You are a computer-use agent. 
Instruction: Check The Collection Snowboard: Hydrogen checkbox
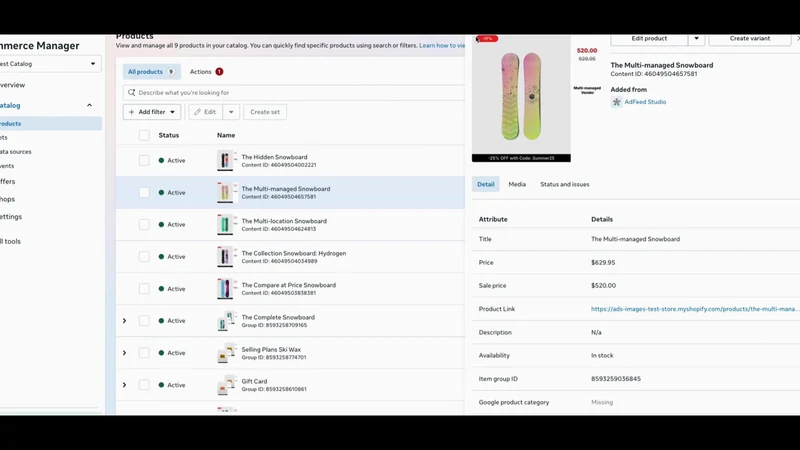[144, 257]
